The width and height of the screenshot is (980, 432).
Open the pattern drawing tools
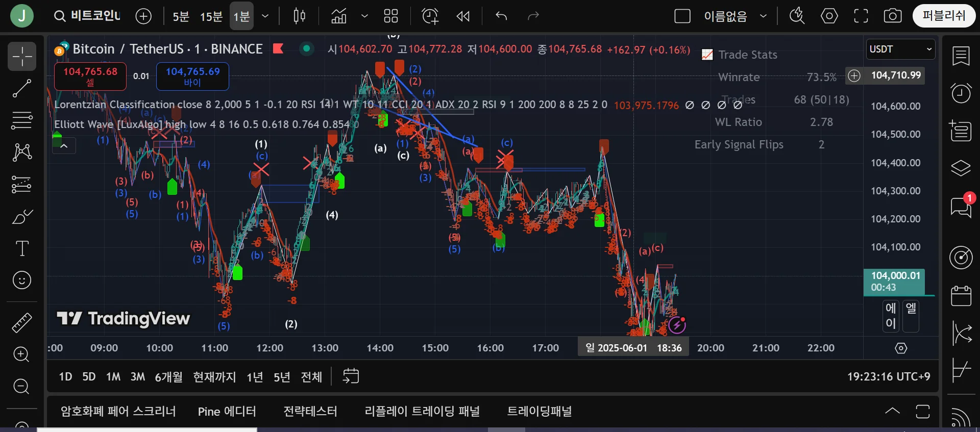pos(22,152)
